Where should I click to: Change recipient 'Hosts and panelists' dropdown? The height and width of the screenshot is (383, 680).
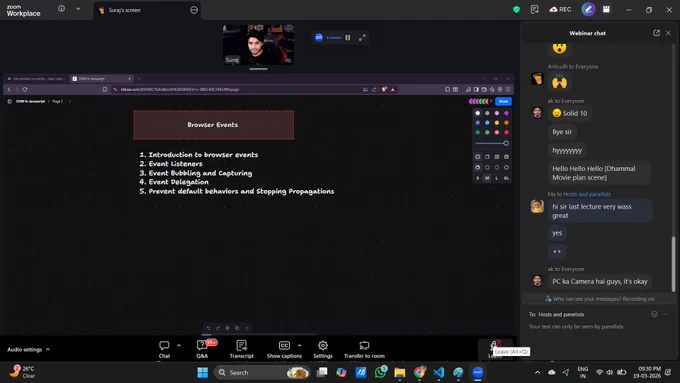coord(561,314)
